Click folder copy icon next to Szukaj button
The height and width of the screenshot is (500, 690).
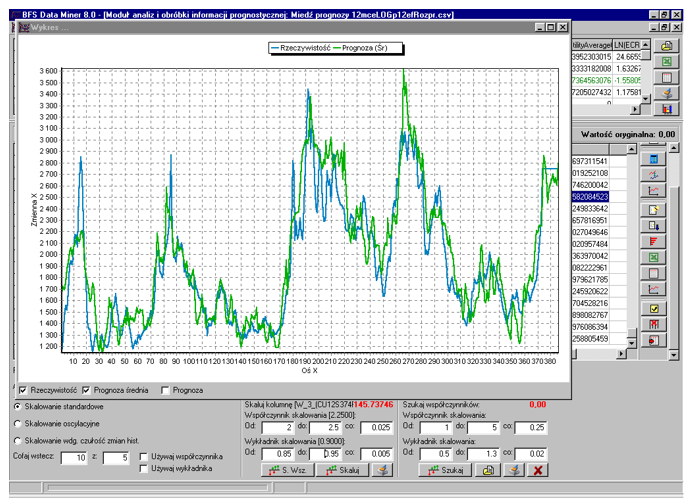click(488, 470)
